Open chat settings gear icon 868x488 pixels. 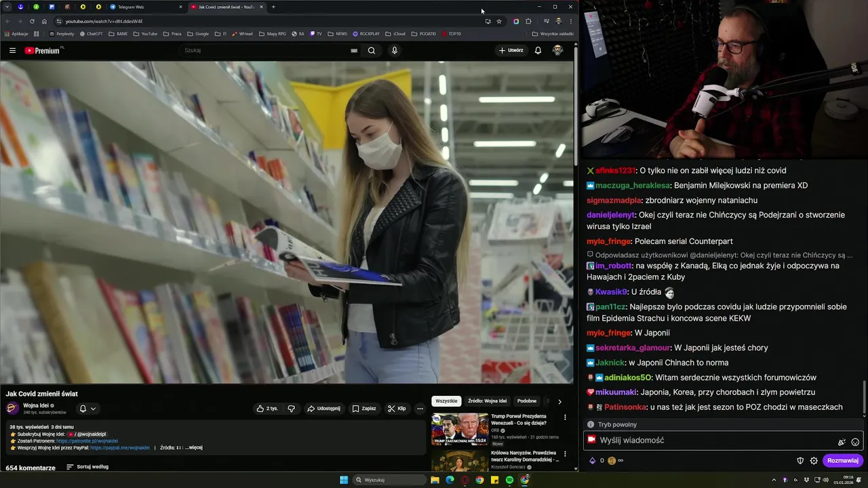click(x=814, y=461)
